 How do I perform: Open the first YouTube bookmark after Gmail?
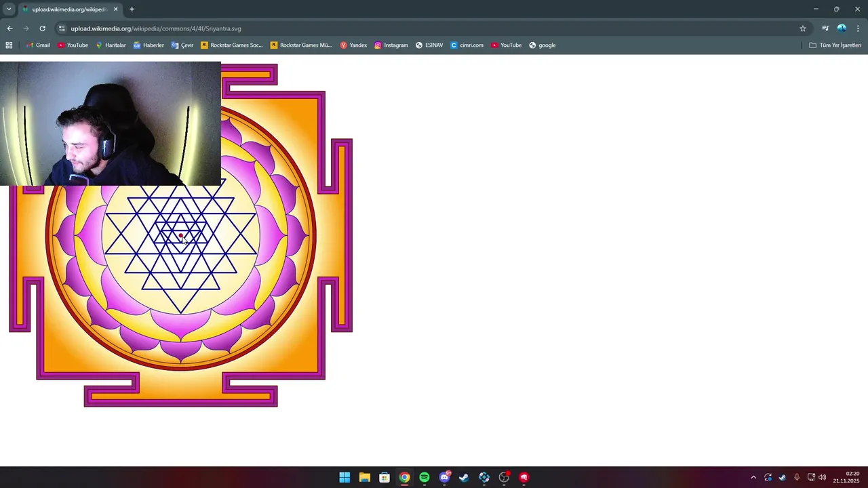[x=73, y=45]
